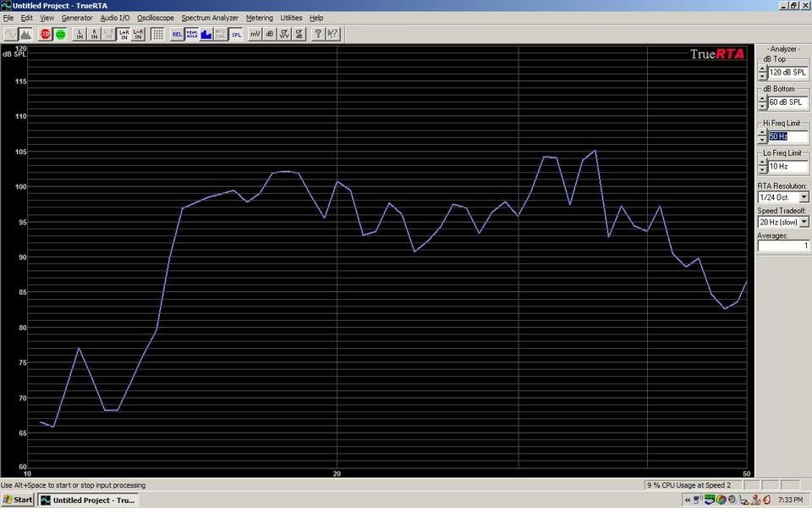Click the green memory card tray icon

click(x=709, y=500)
